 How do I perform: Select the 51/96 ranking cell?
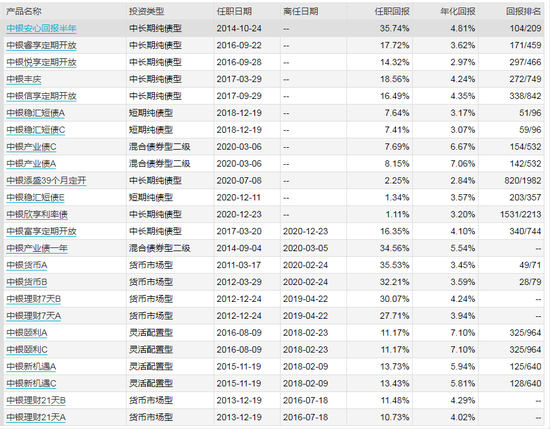pyautogui.click(x=530, y=113)
